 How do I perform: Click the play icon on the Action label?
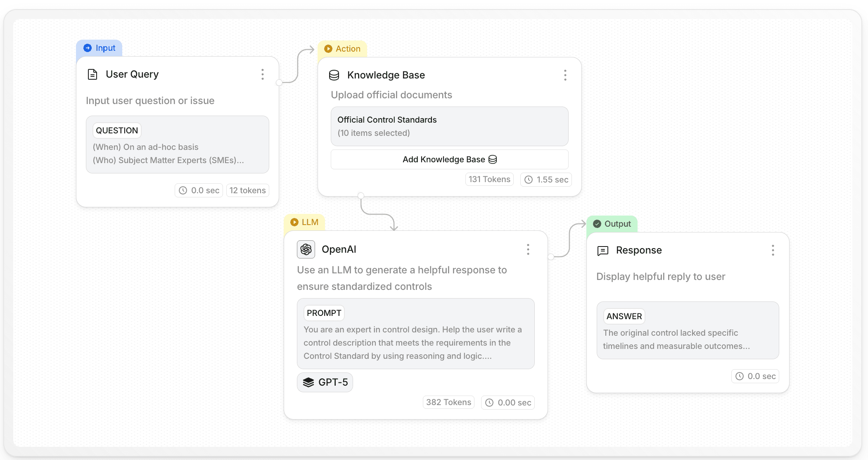tap(328, 49)
